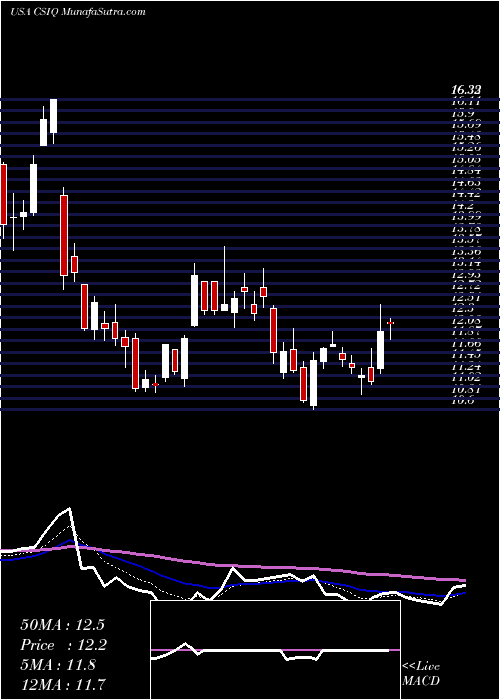Screen dimensions: 500x700
Task: Click the 11.66 price axis label
Action: tap(467, 344)
